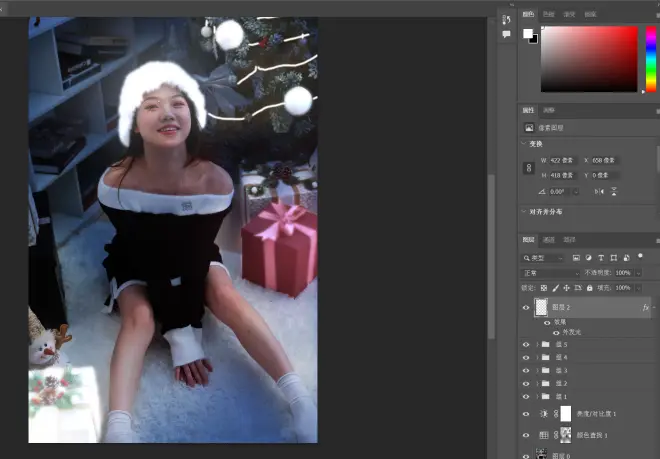Select the 亮度/对比度 1 adjustment layer

(x=596, y=414)
